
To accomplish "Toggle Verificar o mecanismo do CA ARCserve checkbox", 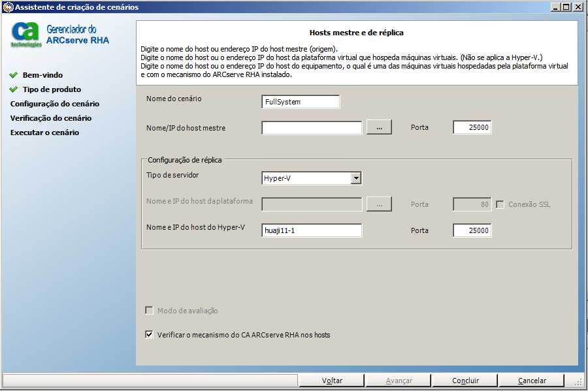I will [149, 334].
